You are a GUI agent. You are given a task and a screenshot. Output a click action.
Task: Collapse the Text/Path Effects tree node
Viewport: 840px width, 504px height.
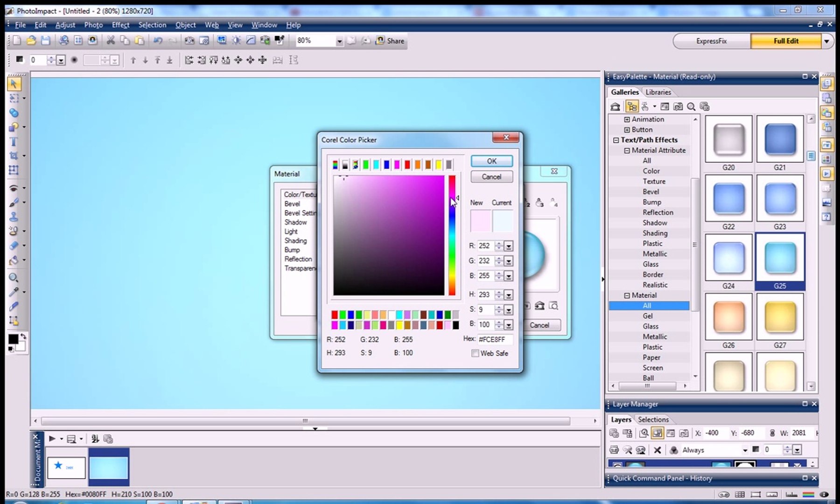tap(616, 140)
